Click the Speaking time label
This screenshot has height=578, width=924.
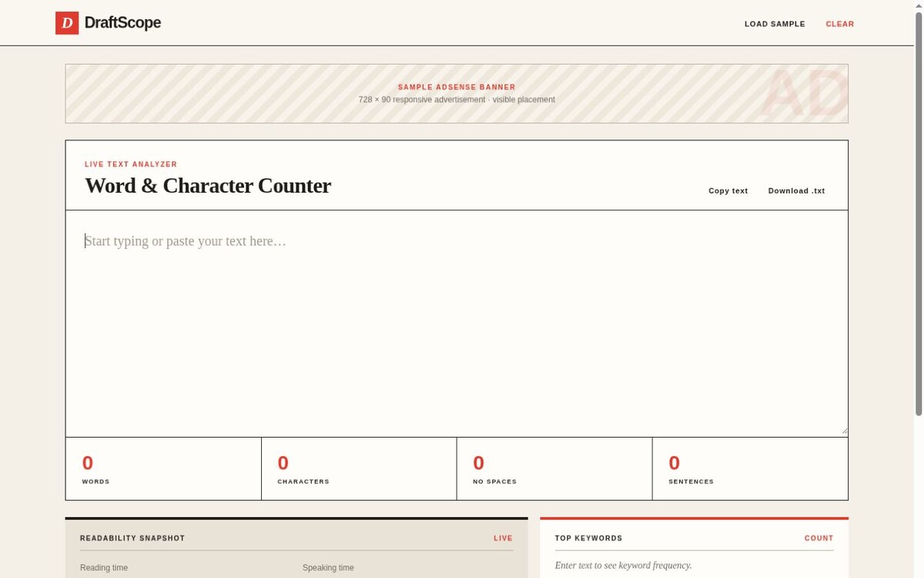coord(328,568)
